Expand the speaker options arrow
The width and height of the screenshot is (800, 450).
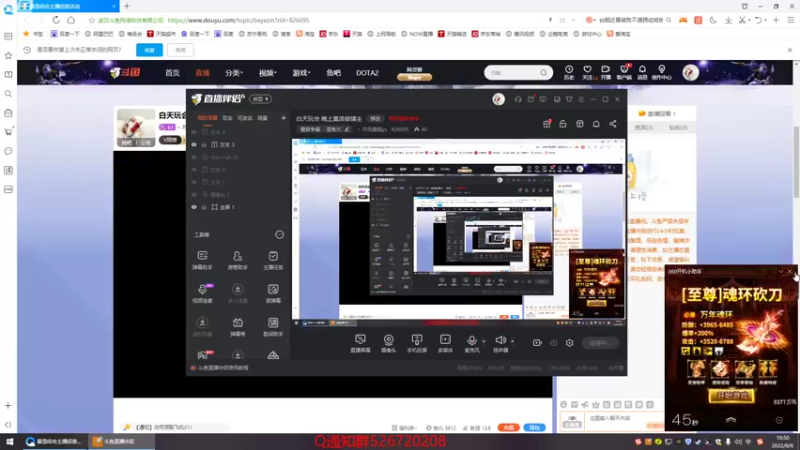tap(512, 341)
